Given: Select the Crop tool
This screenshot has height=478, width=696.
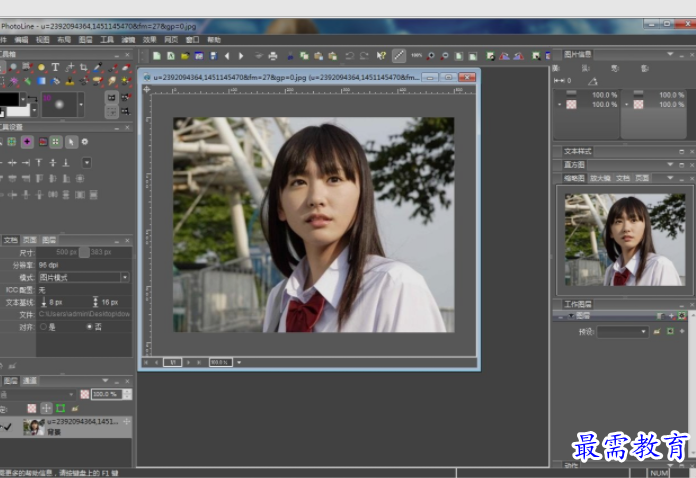Looking at the screenshot, I should click(83, 67).
